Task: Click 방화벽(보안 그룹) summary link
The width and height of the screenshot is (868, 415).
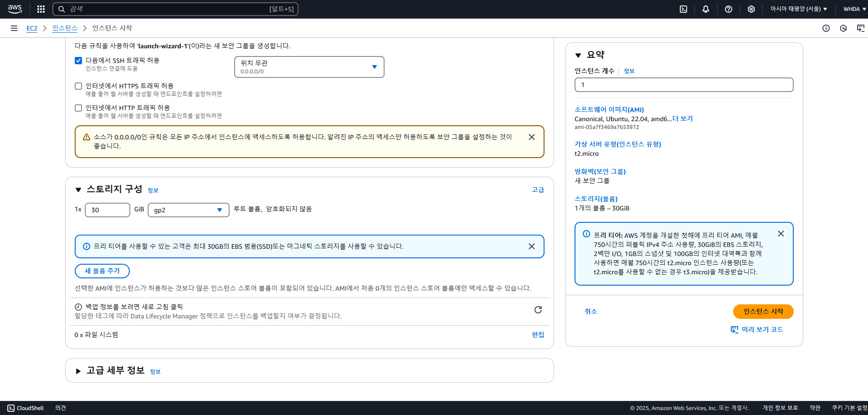Action: [600, 172]
